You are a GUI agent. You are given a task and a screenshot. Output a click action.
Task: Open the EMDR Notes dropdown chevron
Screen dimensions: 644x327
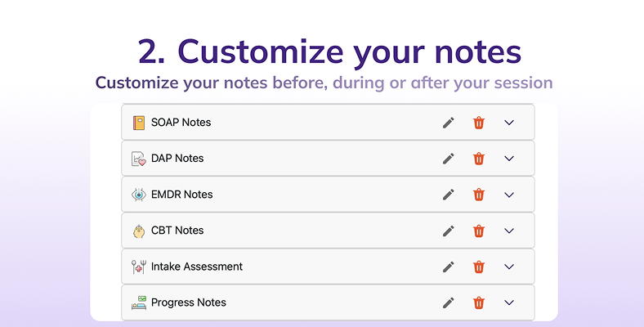click(x=509, y=195)
